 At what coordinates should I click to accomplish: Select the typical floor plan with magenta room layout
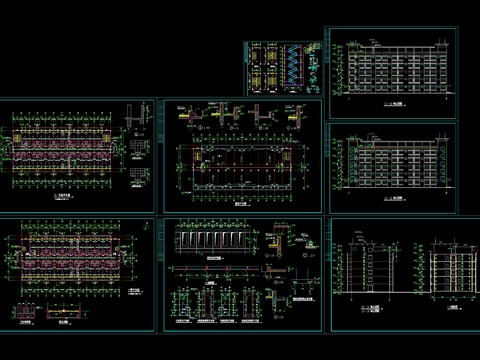coord(62,151)
